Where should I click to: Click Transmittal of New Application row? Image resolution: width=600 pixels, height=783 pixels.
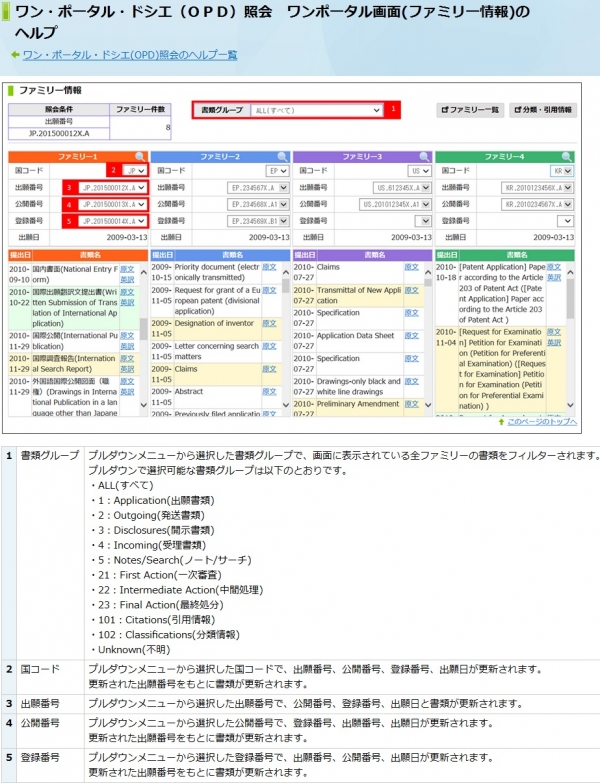[x=359, y=296]
